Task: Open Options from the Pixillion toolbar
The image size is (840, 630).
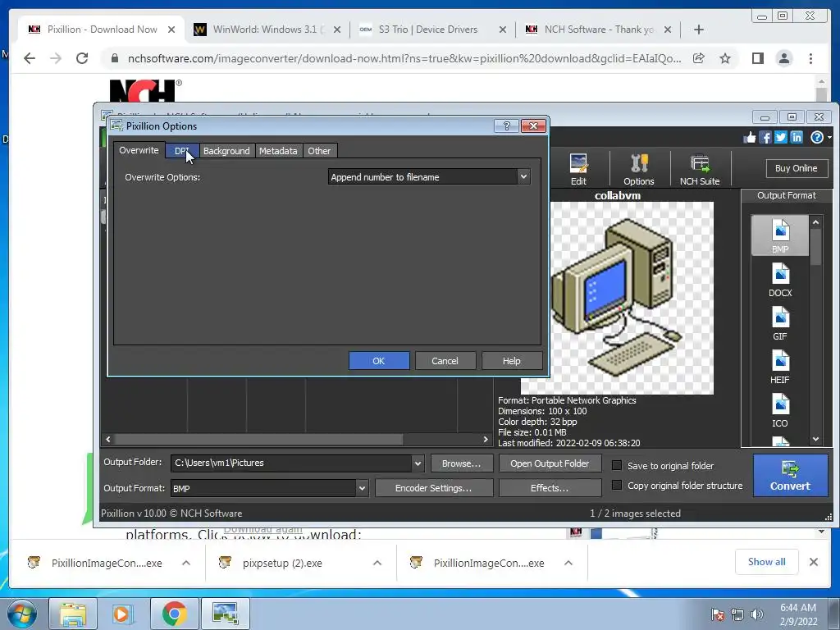Action: tap(638, 169)
